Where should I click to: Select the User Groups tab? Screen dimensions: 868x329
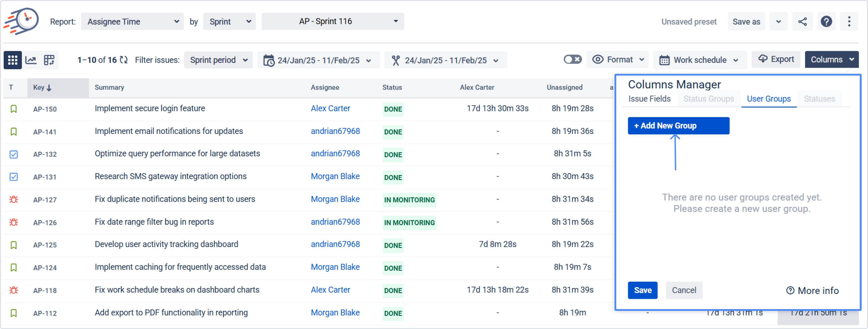point(768,99)
